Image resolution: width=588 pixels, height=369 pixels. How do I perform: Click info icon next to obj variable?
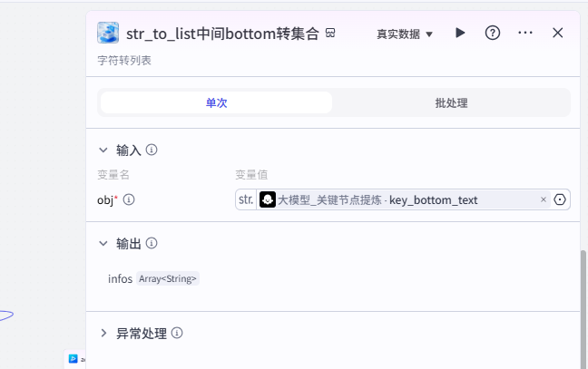(129, 199)
